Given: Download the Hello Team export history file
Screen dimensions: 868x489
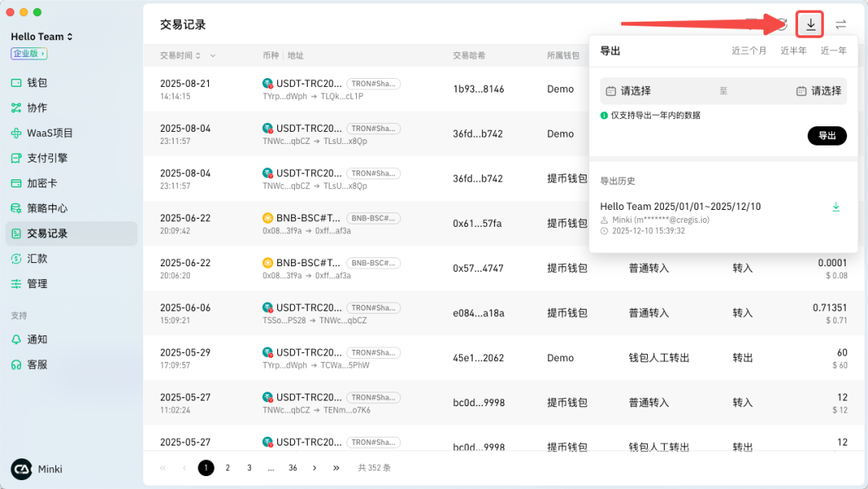Looking at the screenshot, I should tap(836, 206).
